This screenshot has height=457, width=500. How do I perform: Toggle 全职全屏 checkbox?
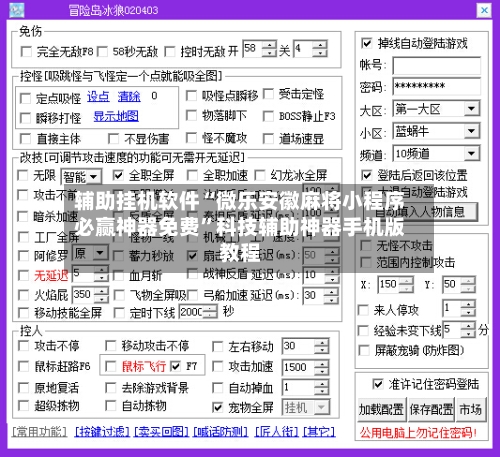118,175
